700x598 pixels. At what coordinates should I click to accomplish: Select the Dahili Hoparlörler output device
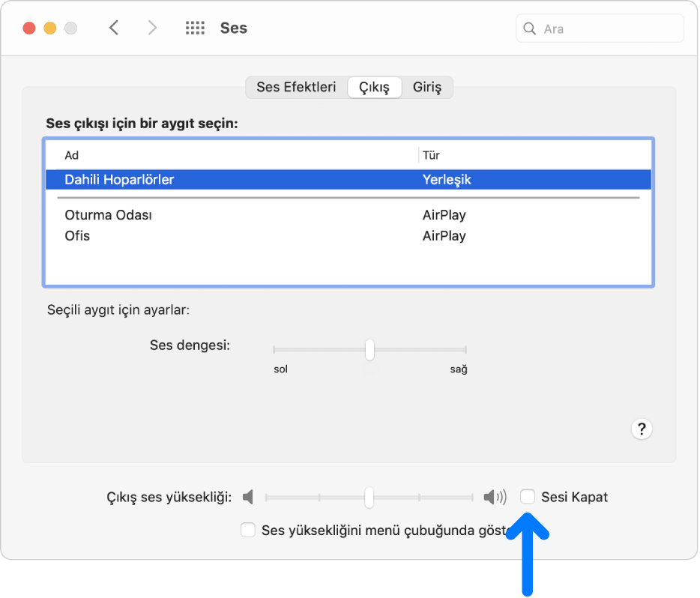click(x=349, y=179)
